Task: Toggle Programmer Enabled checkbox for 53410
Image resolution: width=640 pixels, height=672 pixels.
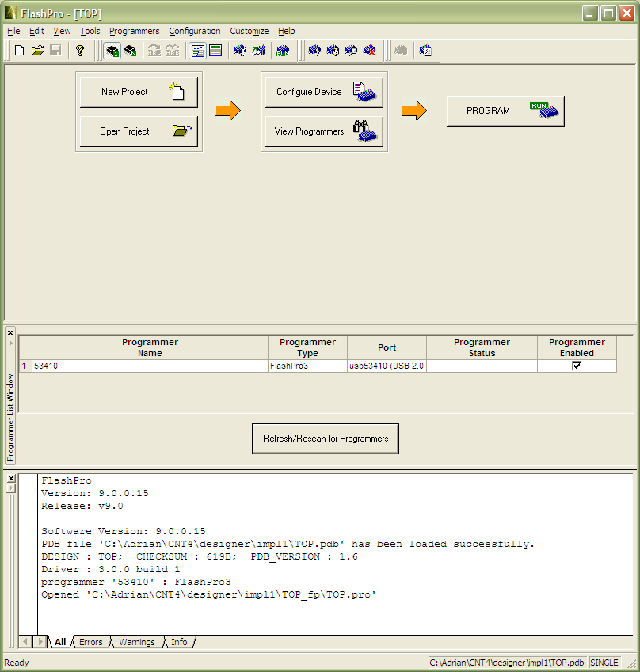Action: (x=577, y=366)
